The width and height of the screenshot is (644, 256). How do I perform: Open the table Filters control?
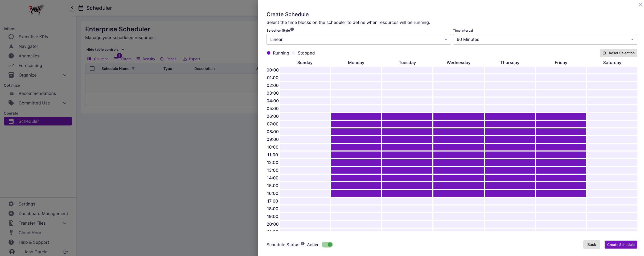[123, 59]
